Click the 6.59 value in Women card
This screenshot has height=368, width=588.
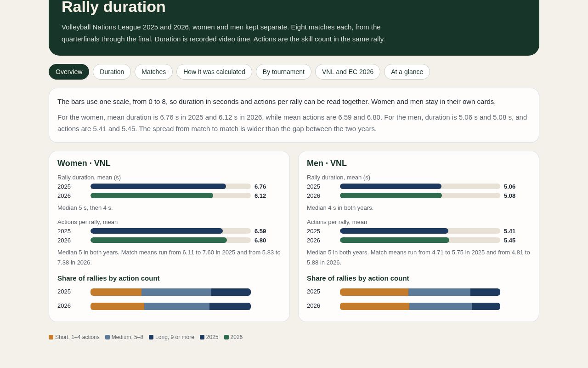(x=260, y=231)
